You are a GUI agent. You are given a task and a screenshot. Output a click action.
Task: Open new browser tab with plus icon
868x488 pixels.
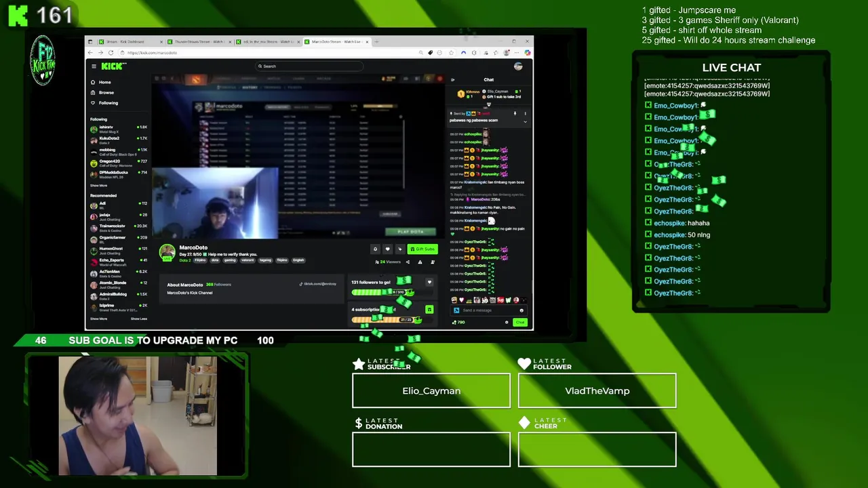(376, 41)
